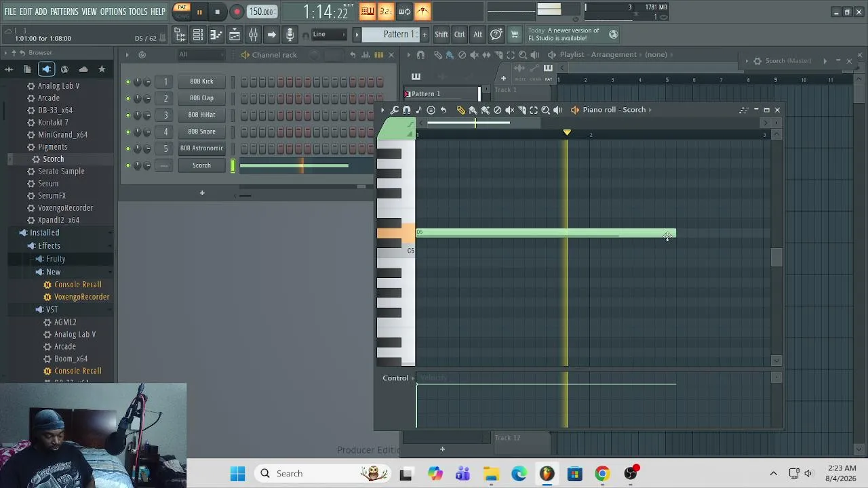868x488 pixels.
Task: Adjust the 808 Clap channel pan knob
Action: pyautogui.click(x=138, y=98)
